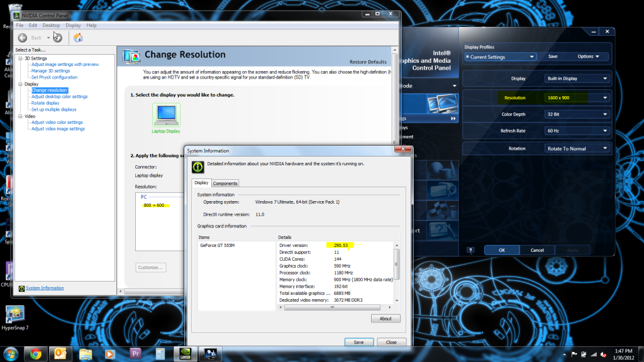Screen dimensions: 644x362
Task: Collapse the Video tree node
Action: click(x=20, y=116)
